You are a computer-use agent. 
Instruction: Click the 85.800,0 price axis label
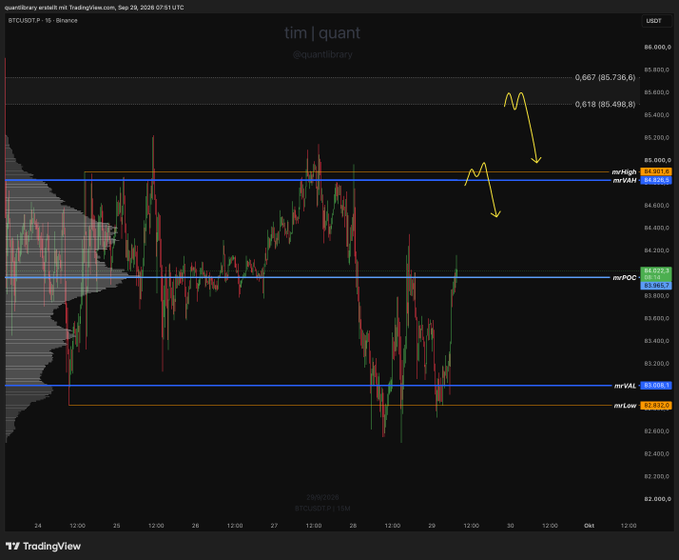point(657,69)
